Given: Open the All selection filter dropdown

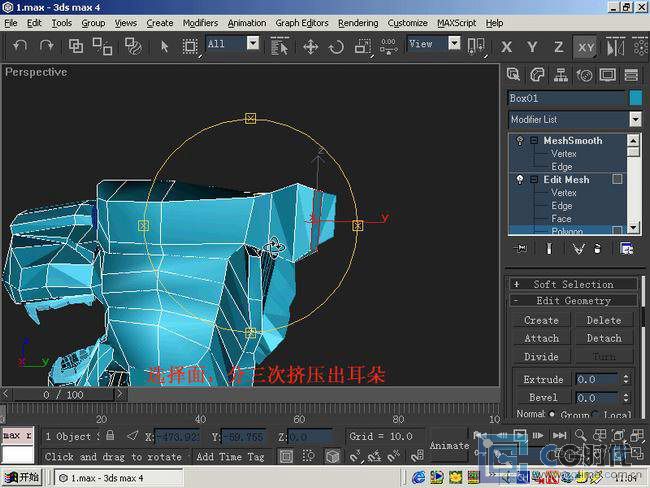Looking at the screenshot, I should coord(253,43).
